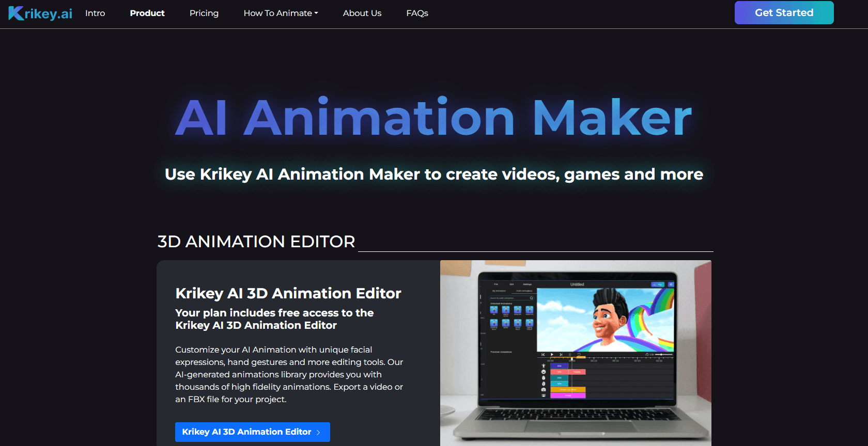
Task: Click the 3D ANIMATION EDITOR section heading
Action: click(x=256, y=242)
